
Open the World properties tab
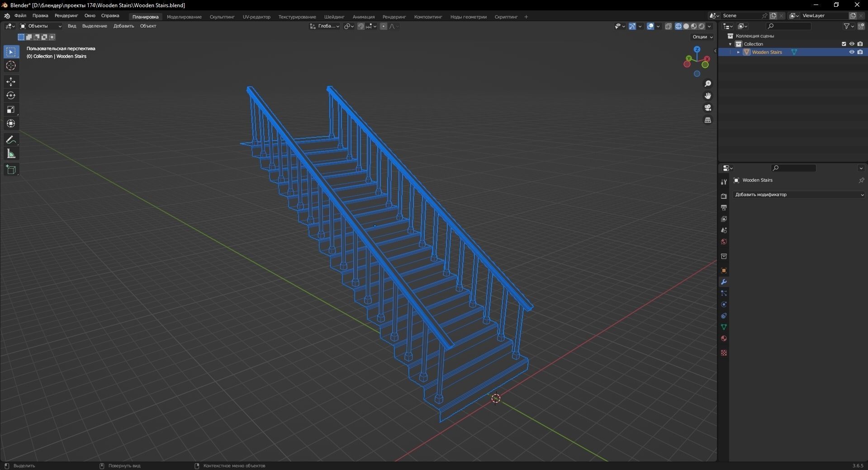[724, 241]
